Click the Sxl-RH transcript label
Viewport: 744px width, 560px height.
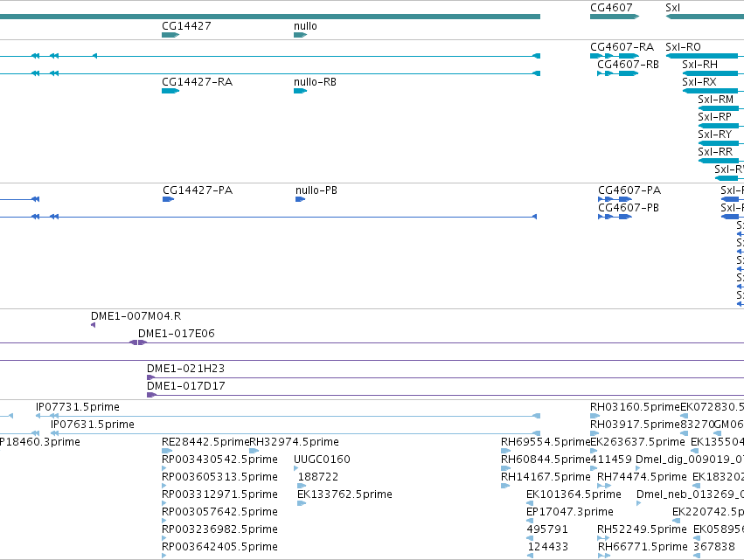tap(700, 65)
